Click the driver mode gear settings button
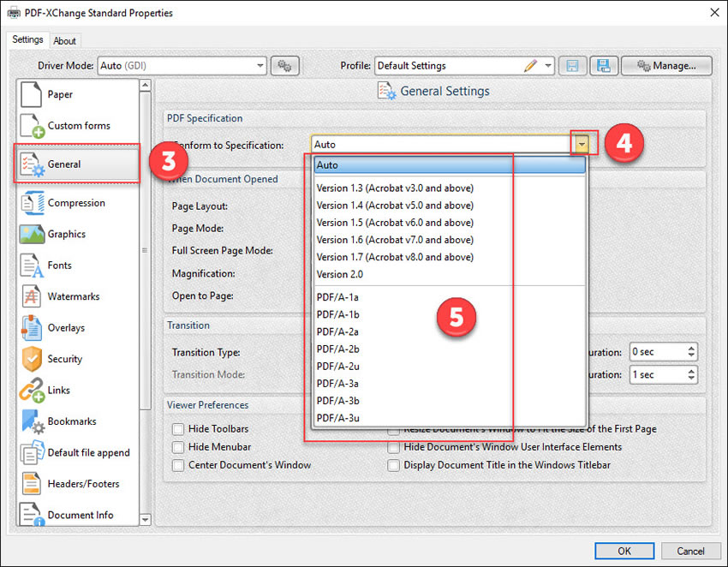The image size is (728, 567). click(x=284, y=66)
